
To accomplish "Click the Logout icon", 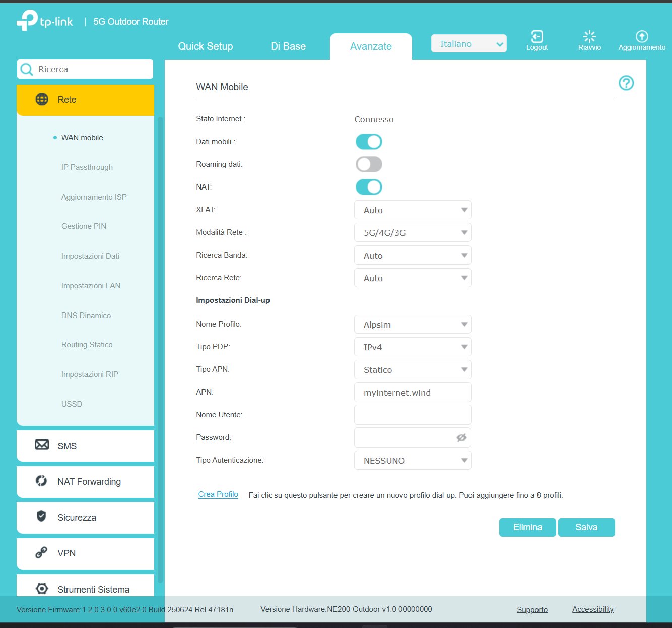I will (536, 37).
